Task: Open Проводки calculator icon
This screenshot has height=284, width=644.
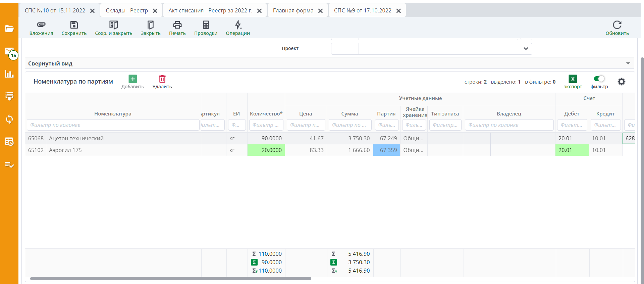Action: [x=206, y=25]
